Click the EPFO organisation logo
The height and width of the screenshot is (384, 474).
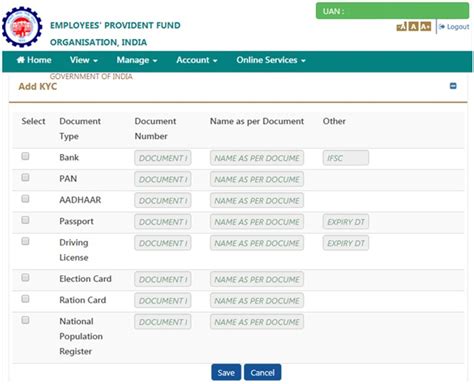[x=22, y=27]
